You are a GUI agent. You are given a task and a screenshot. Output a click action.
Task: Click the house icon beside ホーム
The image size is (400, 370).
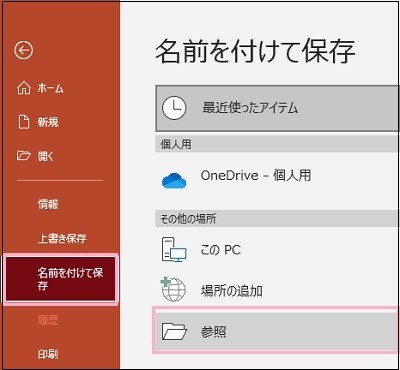tap(24, 88)
